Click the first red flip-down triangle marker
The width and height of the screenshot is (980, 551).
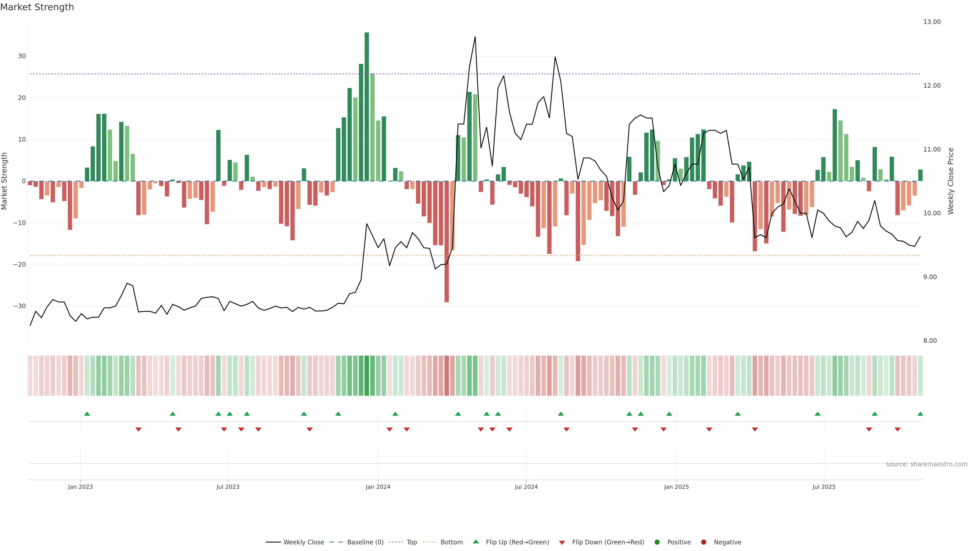click(139, 429)
